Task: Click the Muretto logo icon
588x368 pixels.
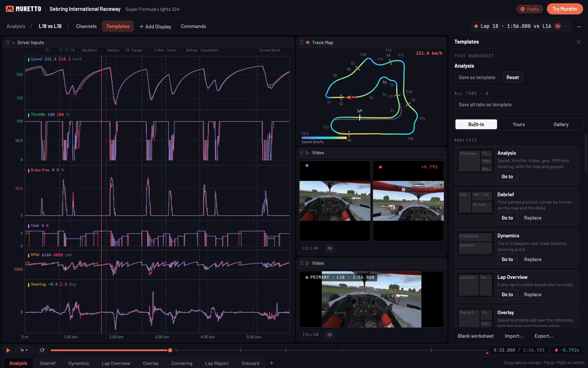Action: click(x=10, y=9)
